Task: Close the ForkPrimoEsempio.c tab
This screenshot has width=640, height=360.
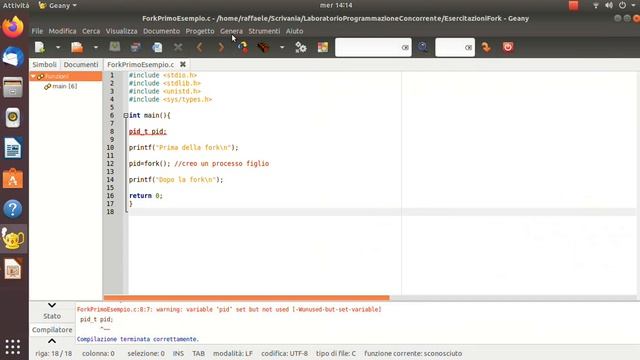Action: tap(183, 64)
